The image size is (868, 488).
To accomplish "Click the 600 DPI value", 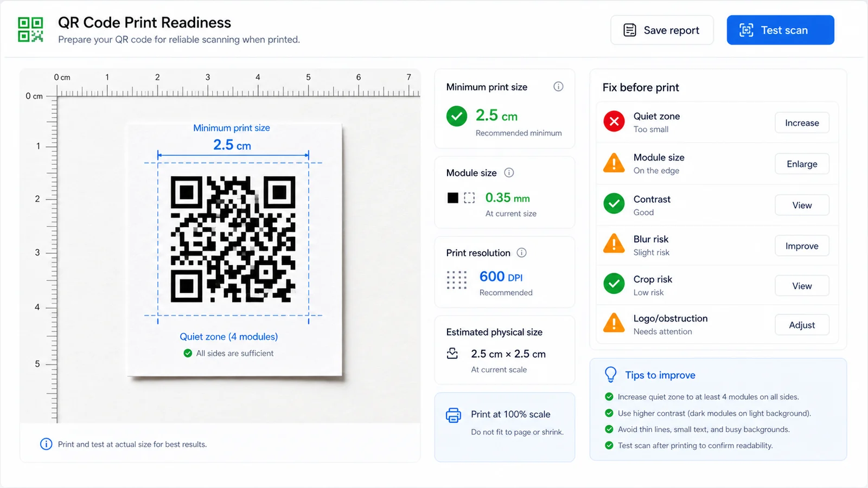I will 501,277.
